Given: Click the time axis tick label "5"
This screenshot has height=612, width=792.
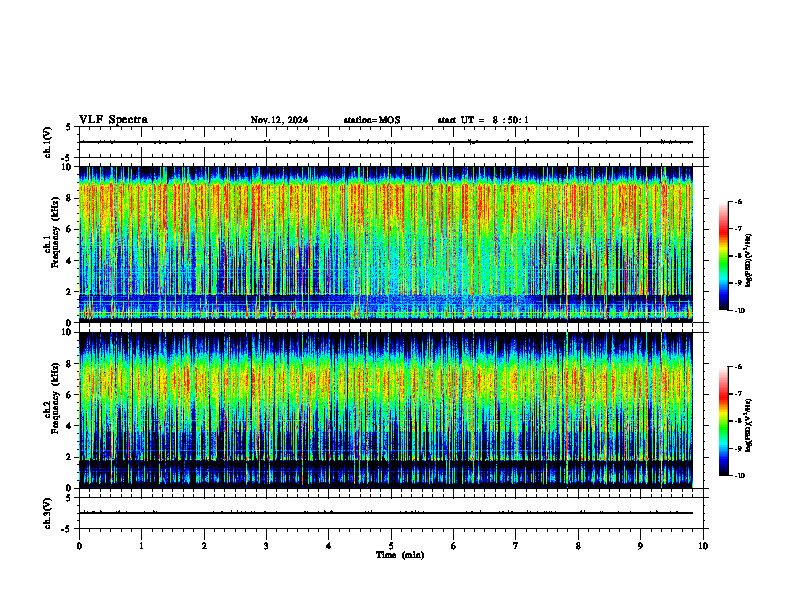Looking at the screenshot, I should pos(391,546).
